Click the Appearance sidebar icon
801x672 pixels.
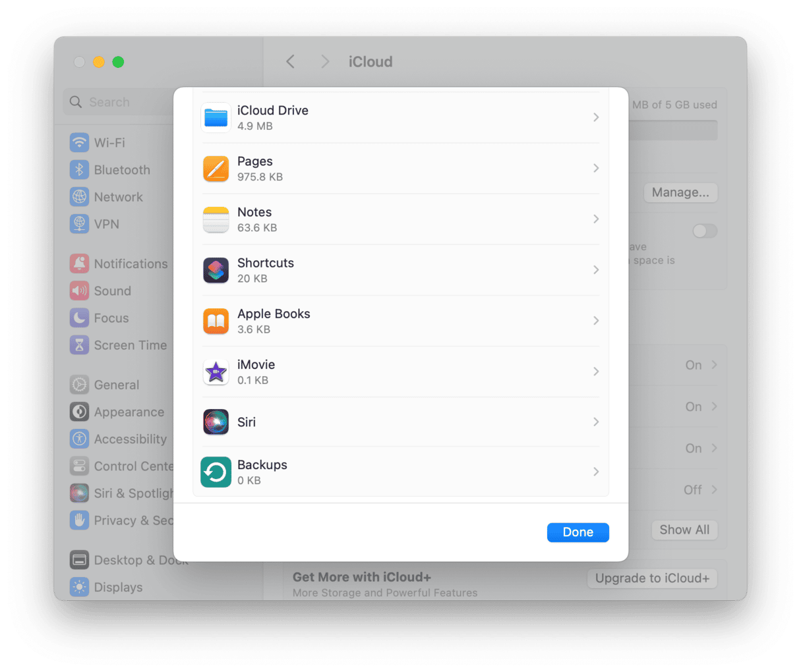79,412
